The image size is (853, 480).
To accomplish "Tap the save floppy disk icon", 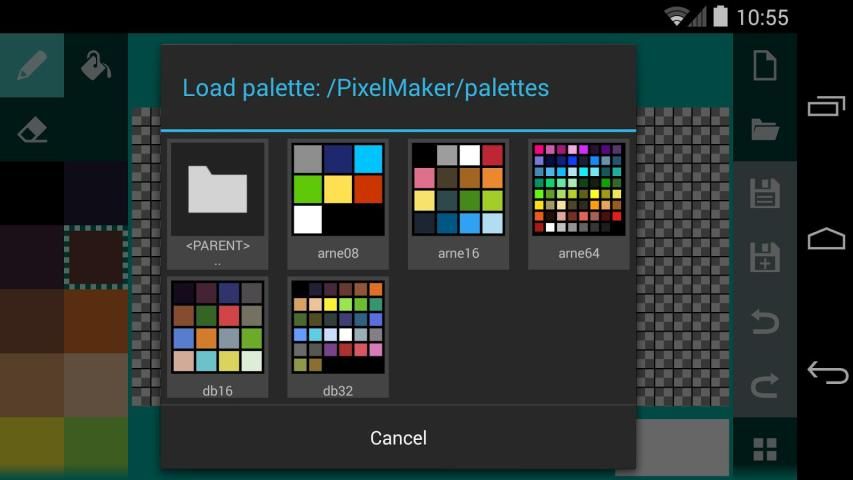I will [x=765, y=194].
